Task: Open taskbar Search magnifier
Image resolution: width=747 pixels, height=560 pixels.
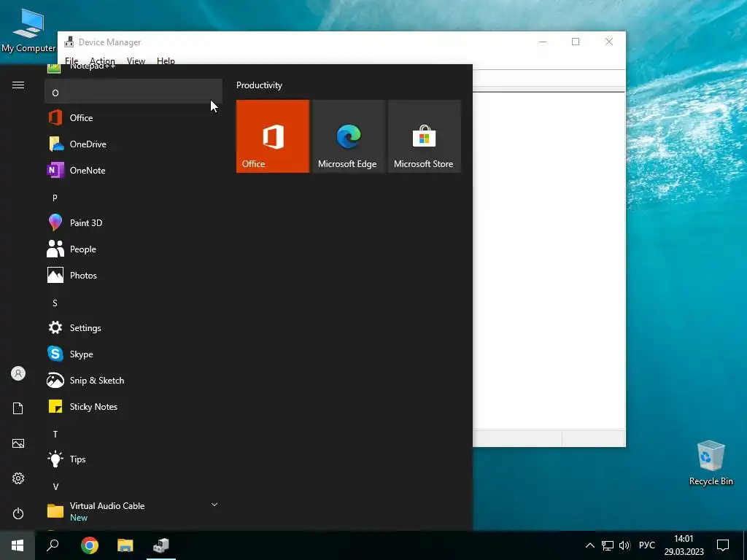Action: [x=53, y=545]
